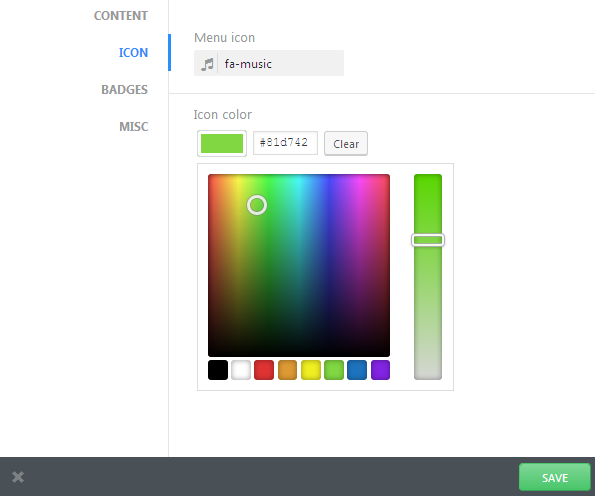Pick the blue palette swatch
Image resolution: width=595 pixels, height=496 pixels.
(357, 370)
